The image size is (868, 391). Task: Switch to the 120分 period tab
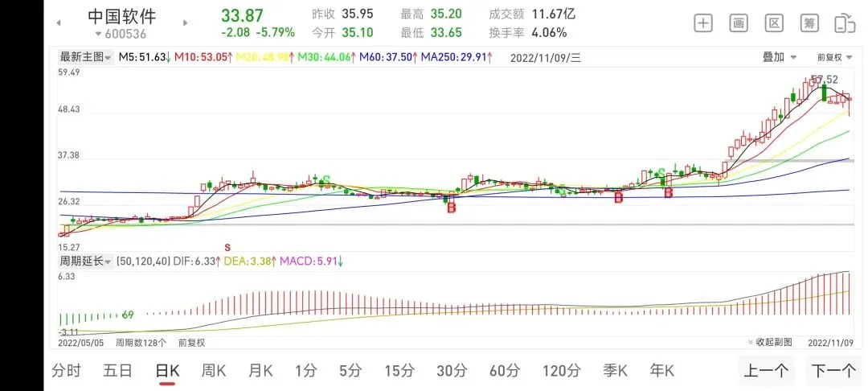point(561,371)
